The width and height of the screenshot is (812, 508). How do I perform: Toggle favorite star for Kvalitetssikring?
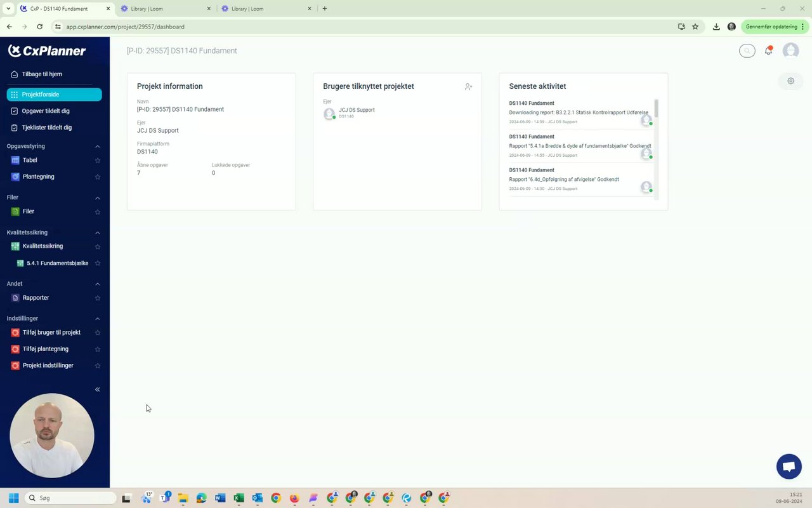pos(98,246)
